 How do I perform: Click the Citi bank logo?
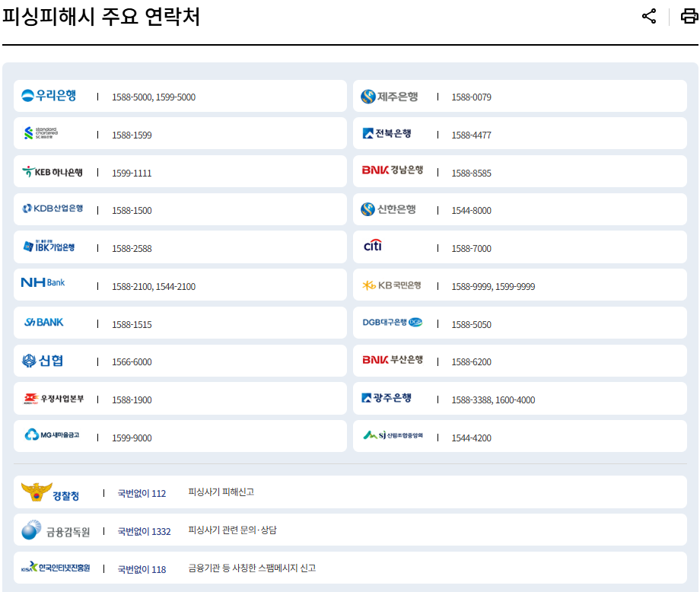(373, 247)
